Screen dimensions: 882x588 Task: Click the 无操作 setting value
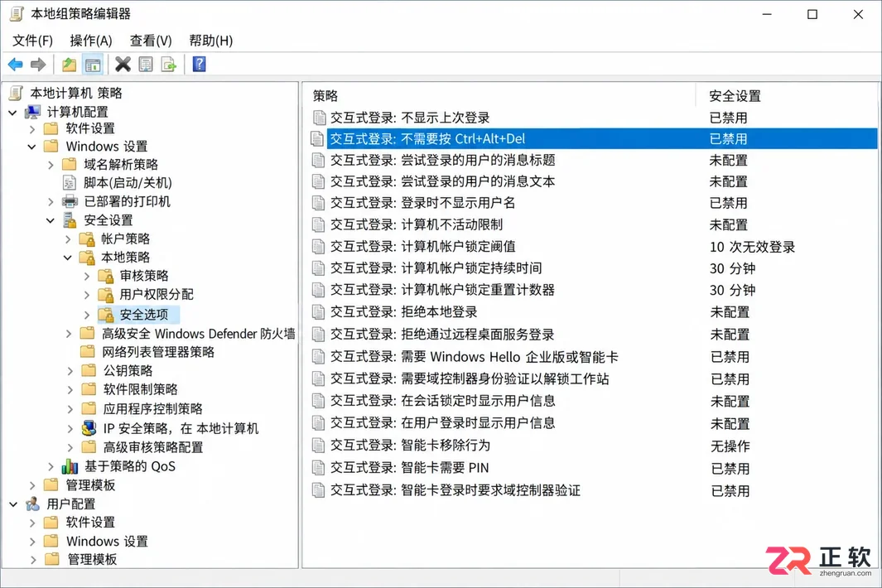(730, 446)
